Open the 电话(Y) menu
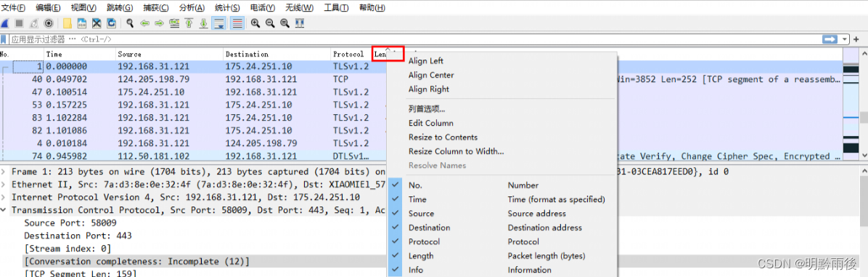Screen dimensions: 868x277 pos(263,8)
